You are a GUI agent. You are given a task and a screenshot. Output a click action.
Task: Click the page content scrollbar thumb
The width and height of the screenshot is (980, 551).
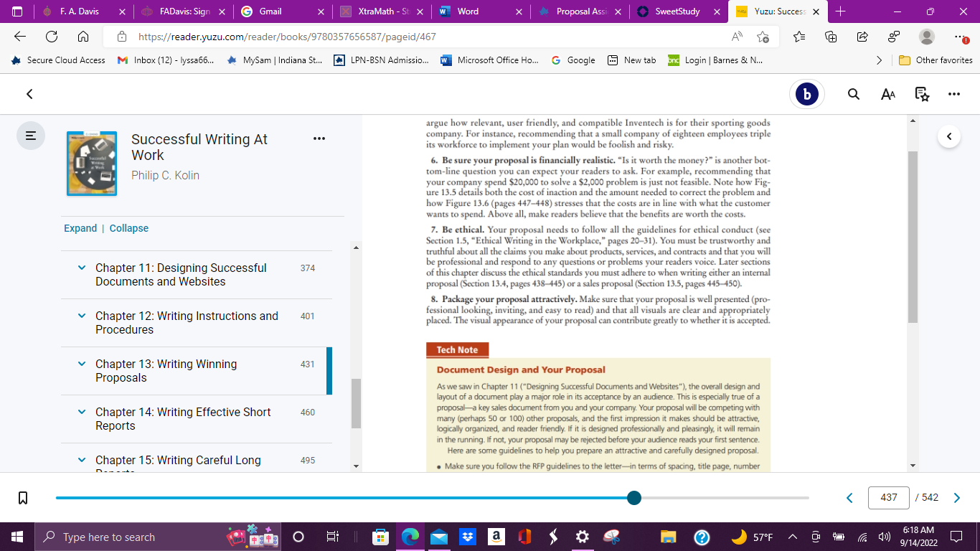tap(913, 237)
